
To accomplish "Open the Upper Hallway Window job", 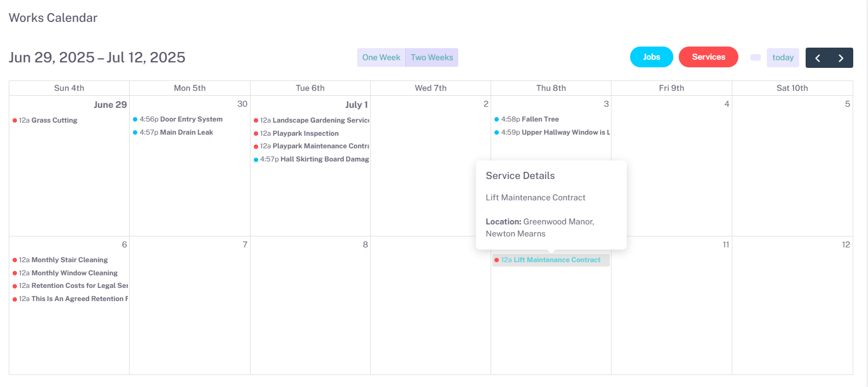I will tap(563, 132).
